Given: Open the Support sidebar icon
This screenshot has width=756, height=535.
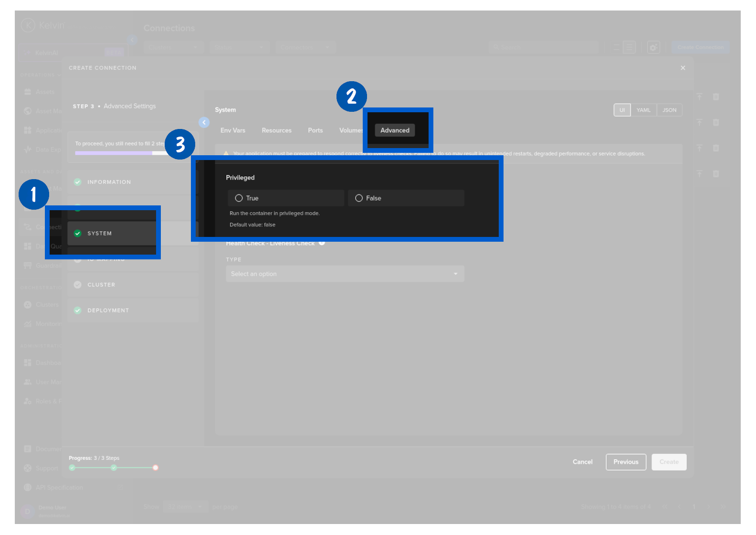Looking at the screenshot, I should 28,468.
